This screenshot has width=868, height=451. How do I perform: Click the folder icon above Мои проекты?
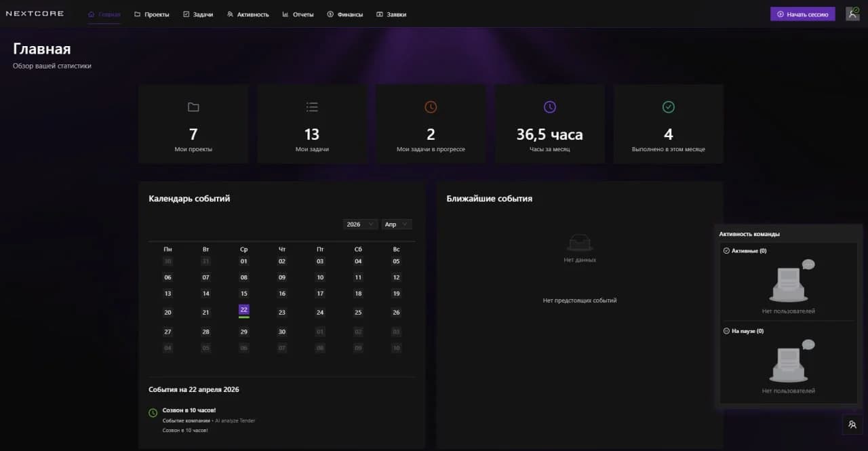click(x=193, y=107)
